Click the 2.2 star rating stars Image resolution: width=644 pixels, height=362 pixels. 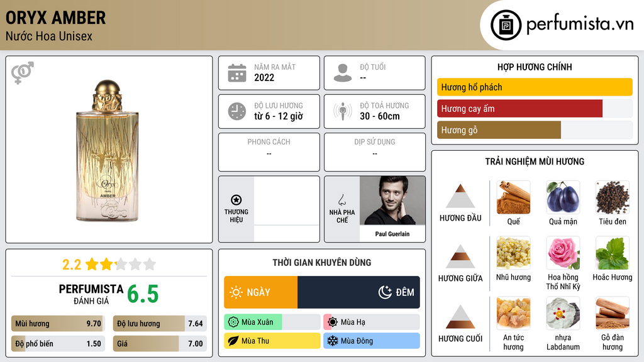point(121,264)
